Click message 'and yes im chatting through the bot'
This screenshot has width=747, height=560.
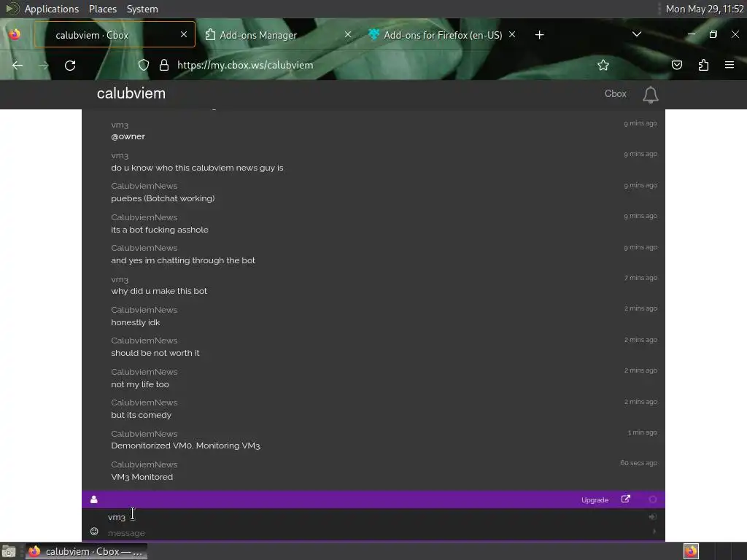(x=183, y=260)
